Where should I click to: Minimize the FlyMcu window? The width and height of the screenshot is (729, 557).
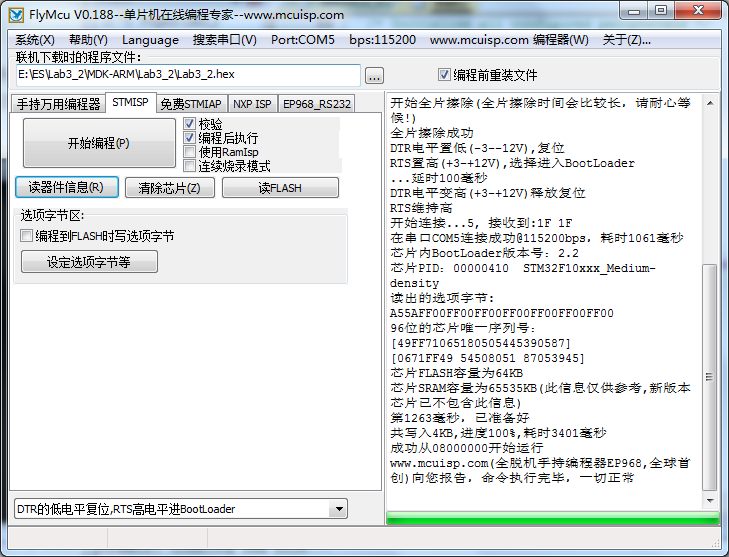point(633,11)
